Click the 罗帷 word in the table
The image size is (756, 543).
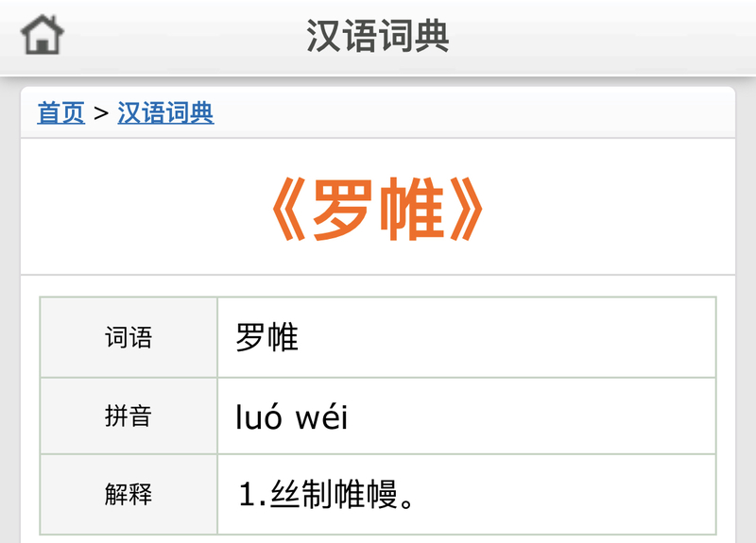(266, 337)
